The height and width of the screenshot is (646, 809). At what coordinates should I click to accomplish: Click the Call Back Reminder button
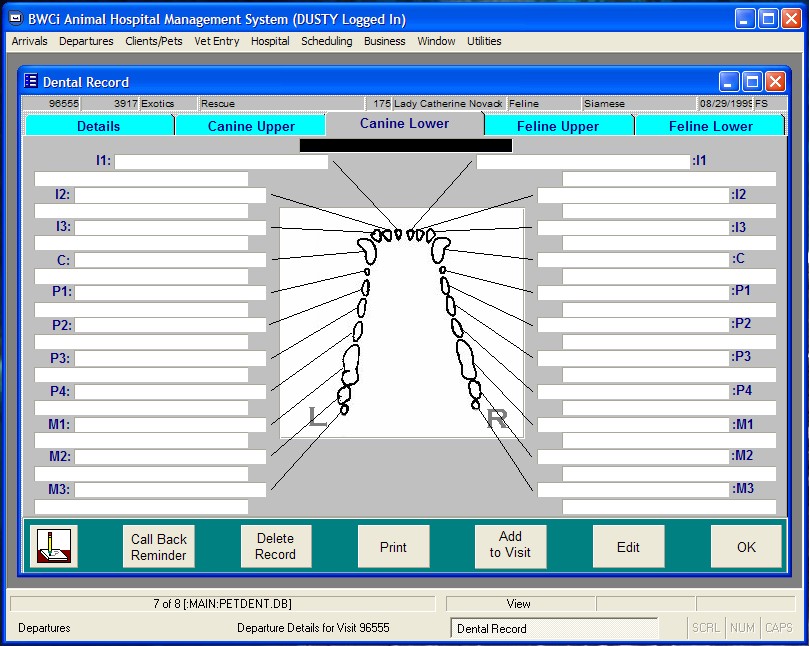point(158,546)
